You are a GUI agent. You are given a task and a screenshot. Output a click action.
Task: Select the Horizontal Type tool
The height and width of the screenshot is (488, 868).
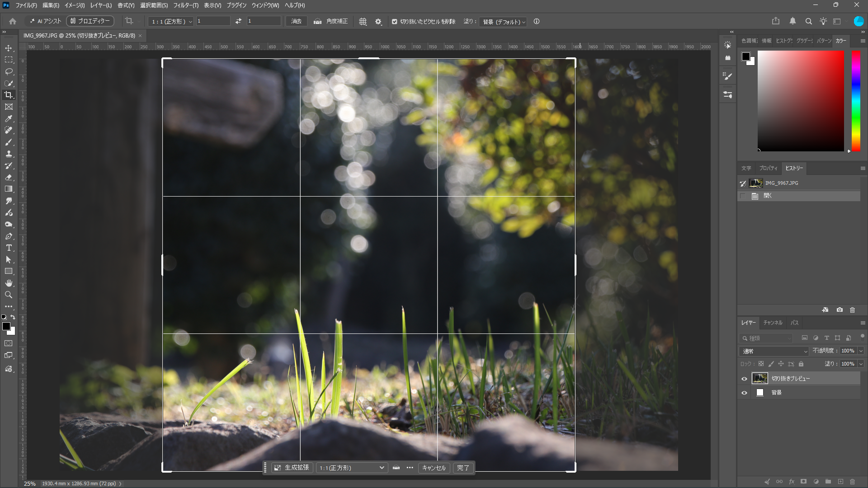[9, 248]
